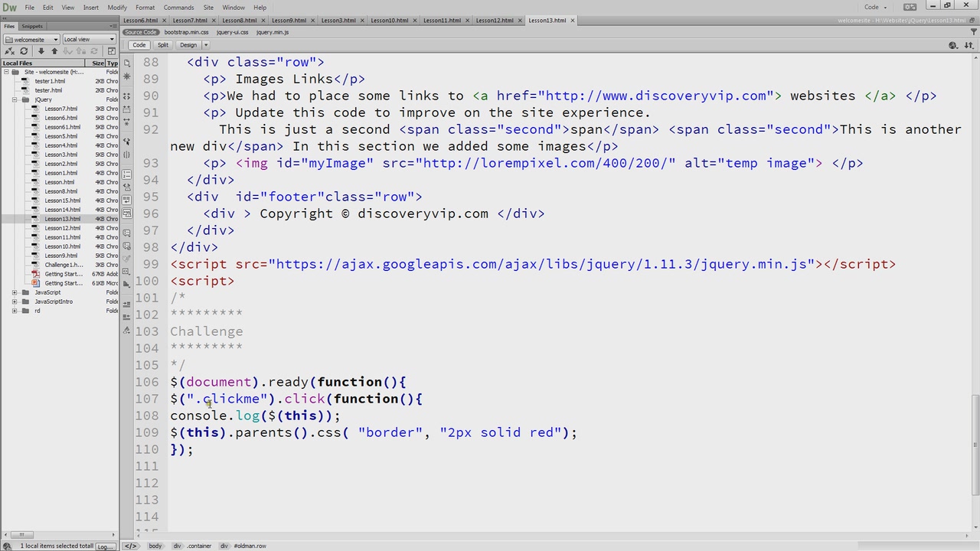Viewport: 980px width, 551px height.
Task: Toggle the Word Wrap icon
Action: coord(127,201)
